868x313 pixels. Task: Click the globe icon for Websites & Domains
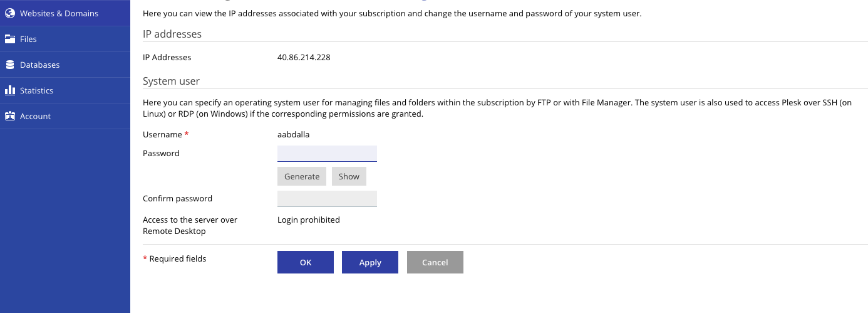click(9, 13)
